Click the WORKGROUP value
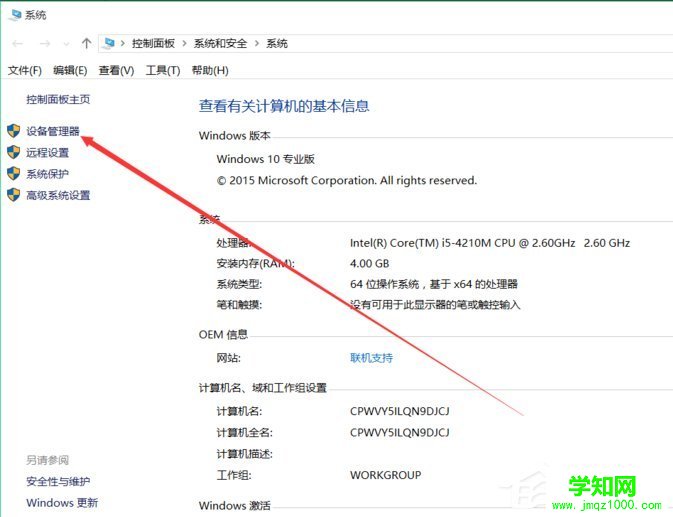 (385, 475)
